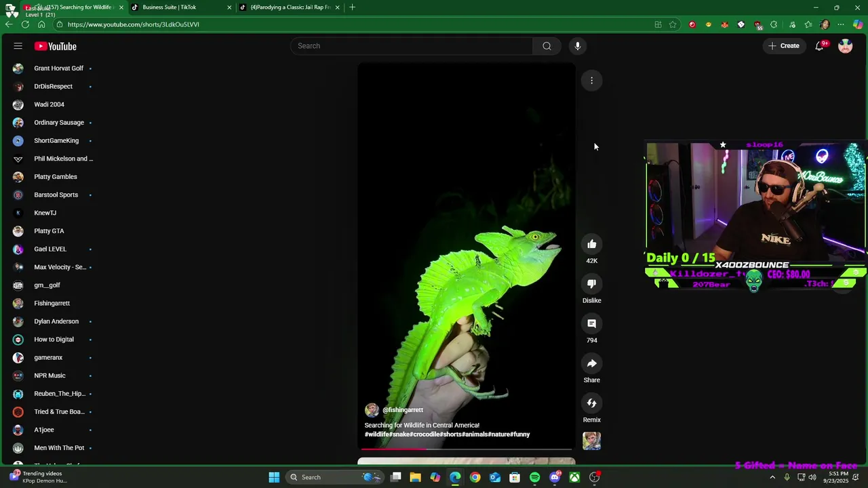Open the Short's three-dot more options
Image resolution: width=868 pixels, height=488 pixels.
click(x=591, y=81)
